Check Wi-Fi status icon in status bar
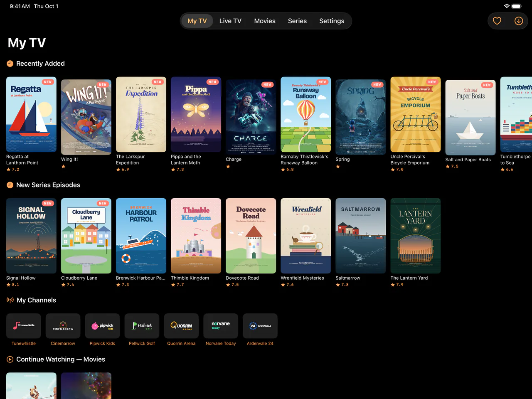Image resolution: width=532 pixels, height=399 pixels. [507, 6]
